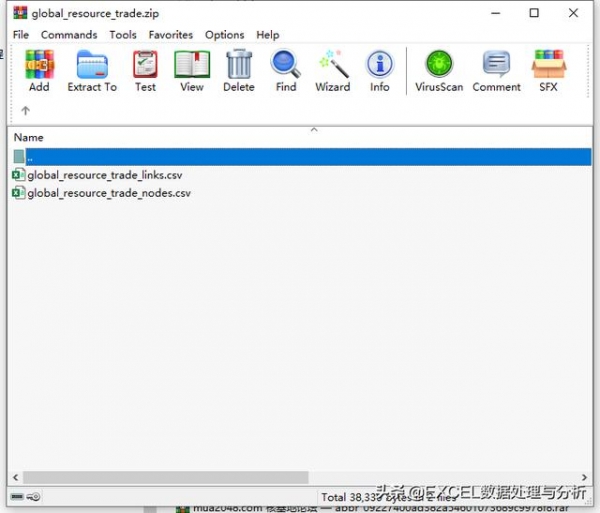The height and width of the screenshot is (513, 600).
Task: Go up one folder level arrow
Action: pos(25,111)
